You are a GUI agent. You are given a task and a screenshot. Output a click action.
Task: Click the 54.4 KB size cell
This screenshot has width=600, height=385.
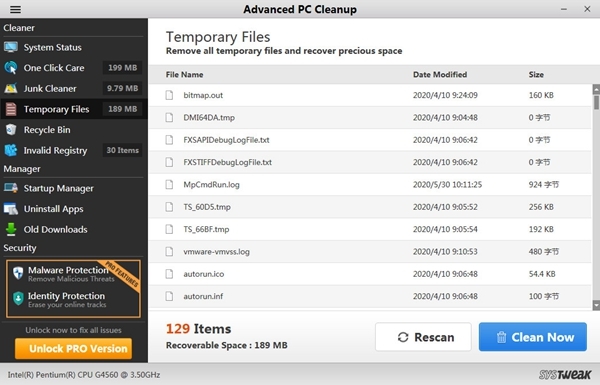pyautogui.click(x=542, y=274)
